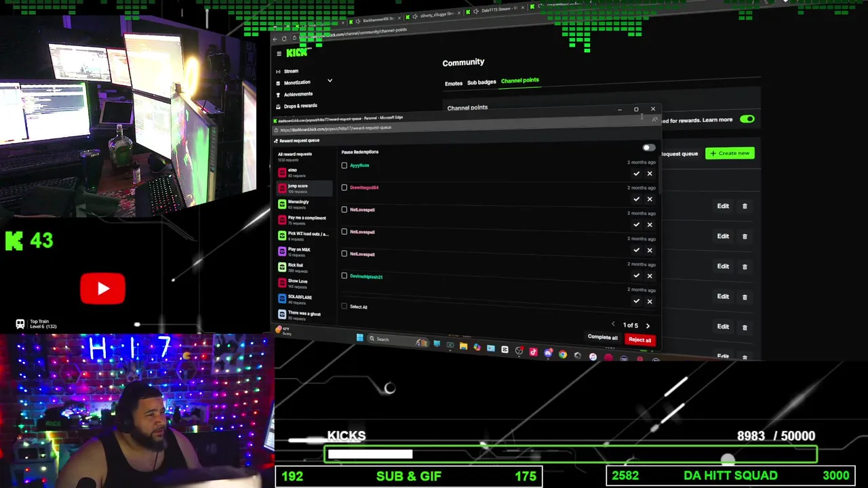868x488 pixels.
Task: Click All reward requests heading
Action: (295, 154)
